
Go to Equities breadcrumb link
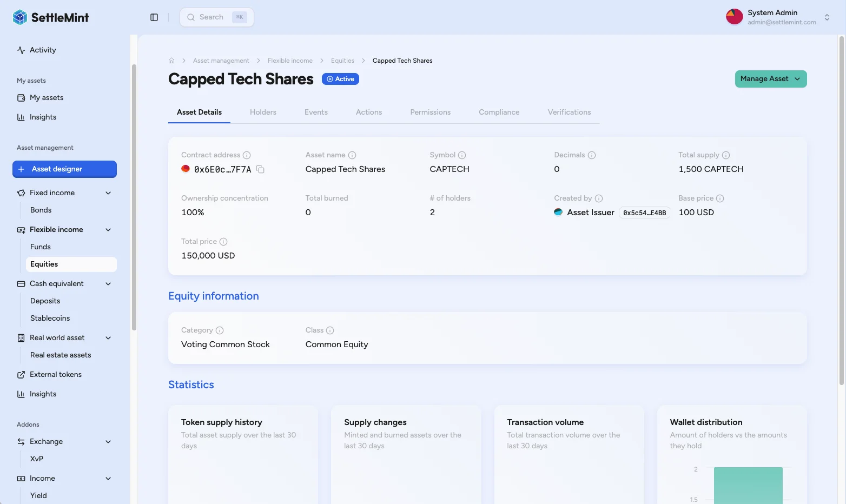tap(342, 61)
